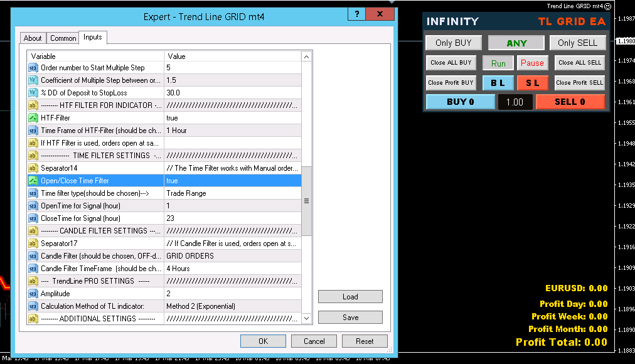Screen dimensions: 635x364
Task: Click the Reset button
Action: click(365, 341)
